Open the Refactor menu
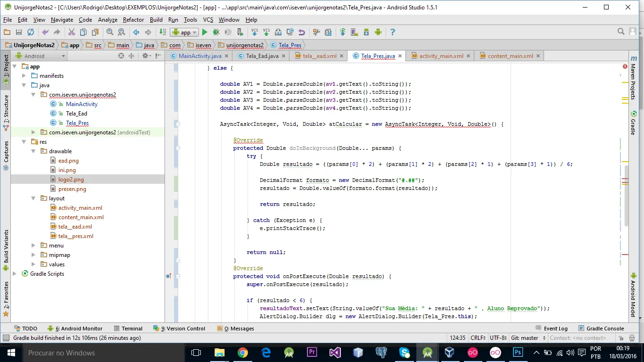The height and width of the screenshot is (362, 644). coord(133,20)
